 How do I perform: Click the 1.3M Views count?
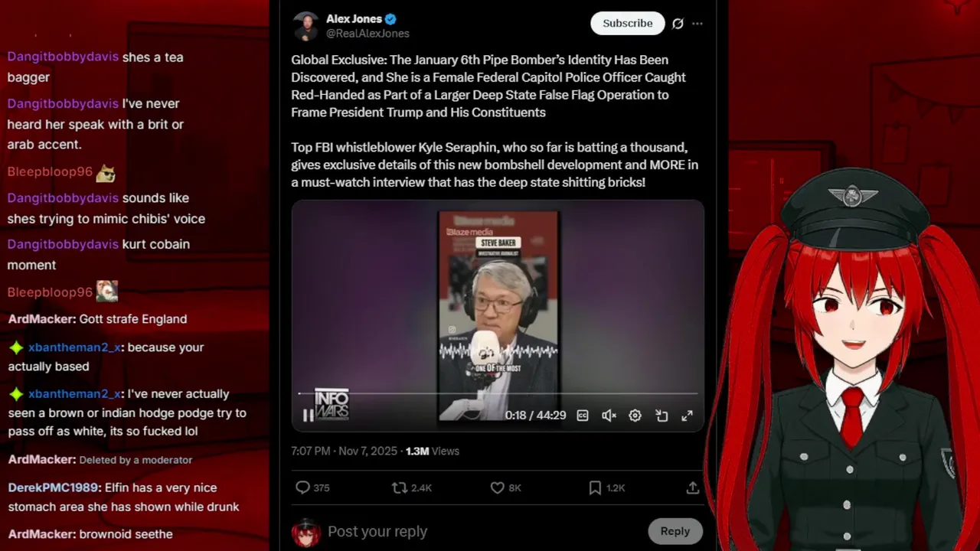(433, 451)
